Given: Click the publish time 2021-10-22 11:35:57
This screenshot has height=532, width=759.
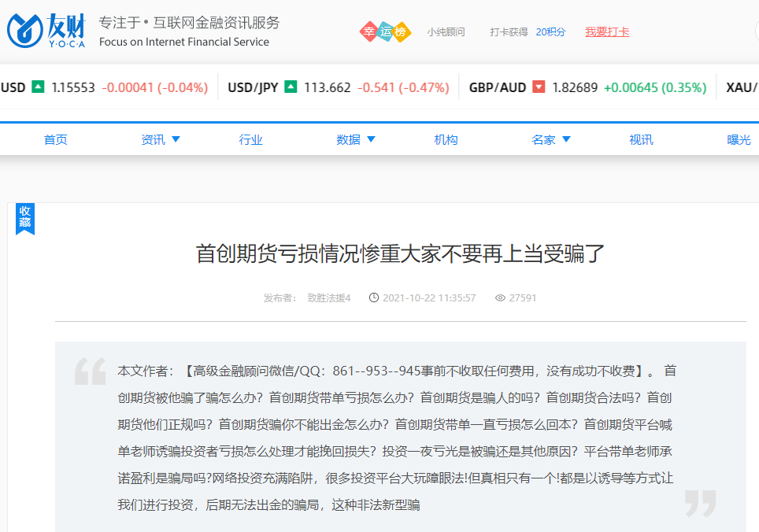Looking at the screenshot, I should click(x=429, y=298).
